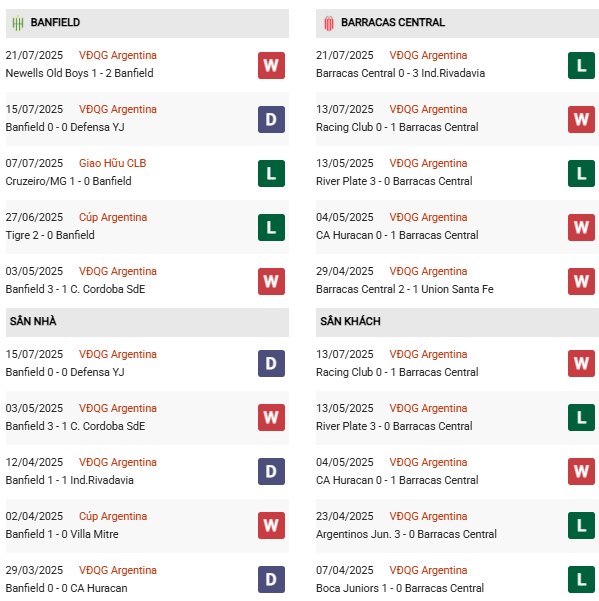
Task: Click the Barracas Central club crest icon
Action: tap(328, 23)
